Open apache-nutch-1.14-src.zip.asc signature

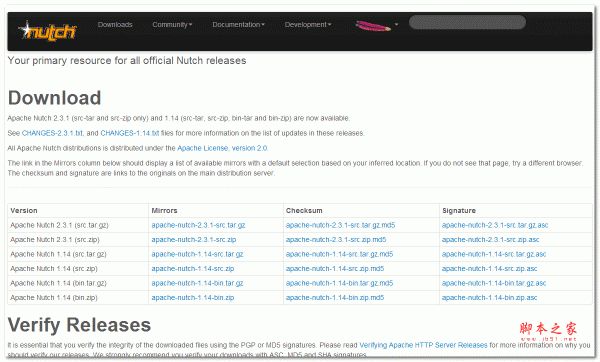[x=489, y=269]
